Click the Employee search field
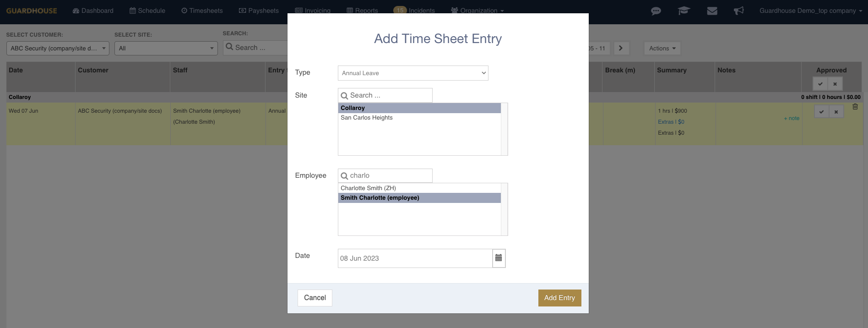This screenshot has height=328, width=868. (385, 175)
